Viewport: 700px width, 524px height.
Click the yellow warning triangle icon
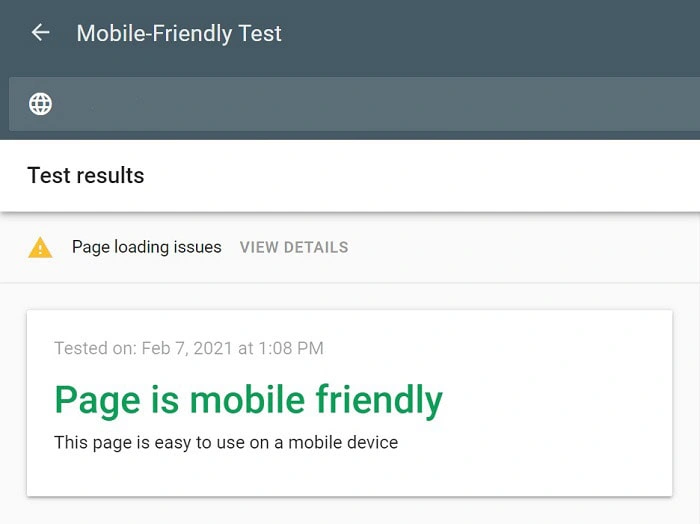click(40, 248)
